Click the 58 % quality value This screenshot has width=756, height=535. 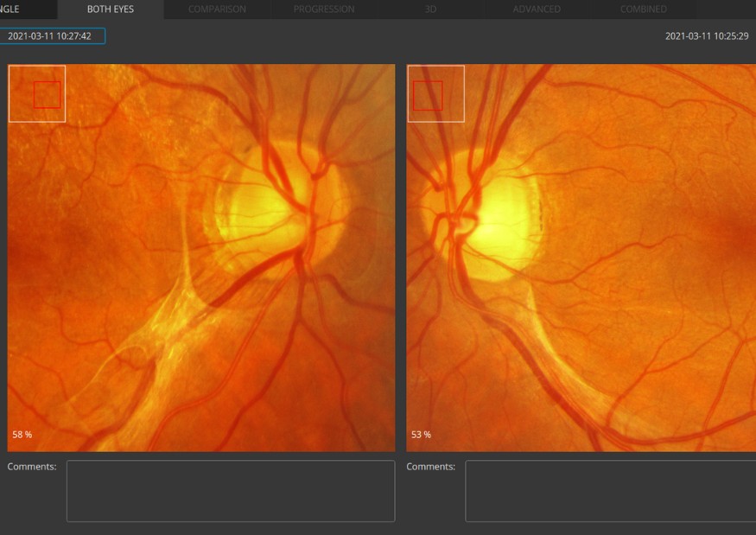pyautogui.click(x=22, y=435)
